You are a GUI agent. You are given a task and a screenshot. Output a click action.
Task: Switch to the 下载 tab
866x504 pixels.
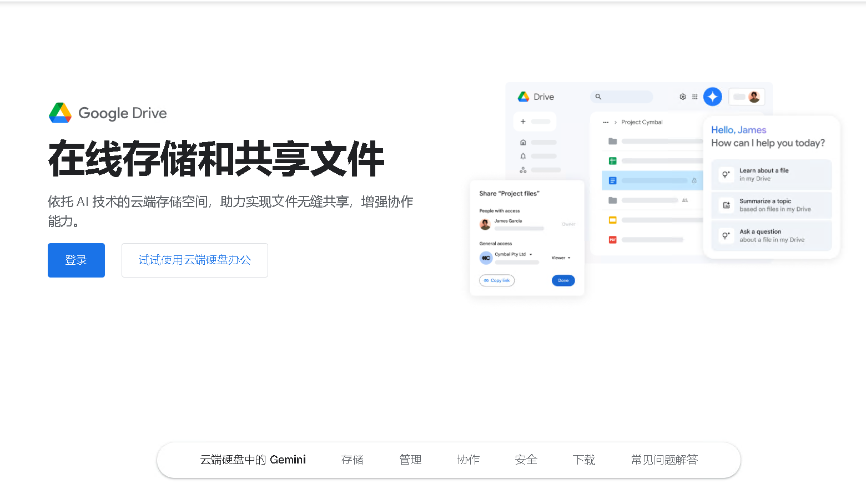coord(584,460)
